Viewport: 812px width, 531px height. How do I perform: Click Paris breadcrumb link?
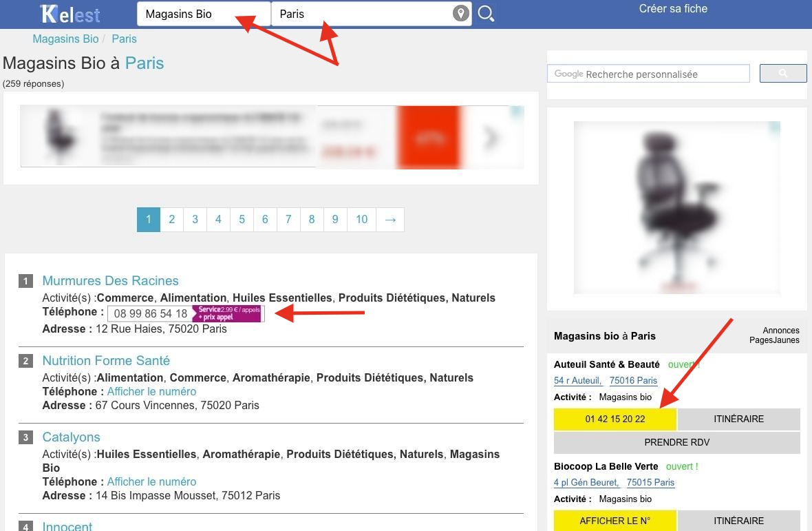coord(125,39)
